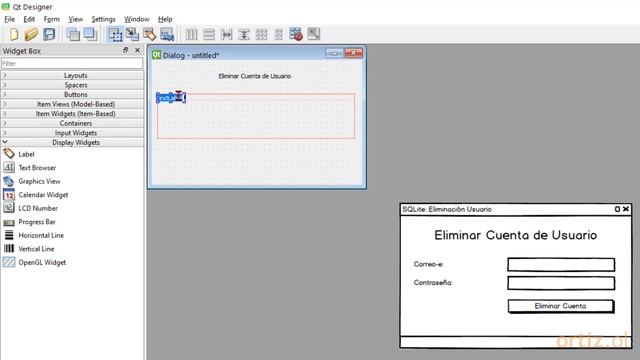Open the Form menu
This screenshot has height=360, width=640.
tap(51, 19)
